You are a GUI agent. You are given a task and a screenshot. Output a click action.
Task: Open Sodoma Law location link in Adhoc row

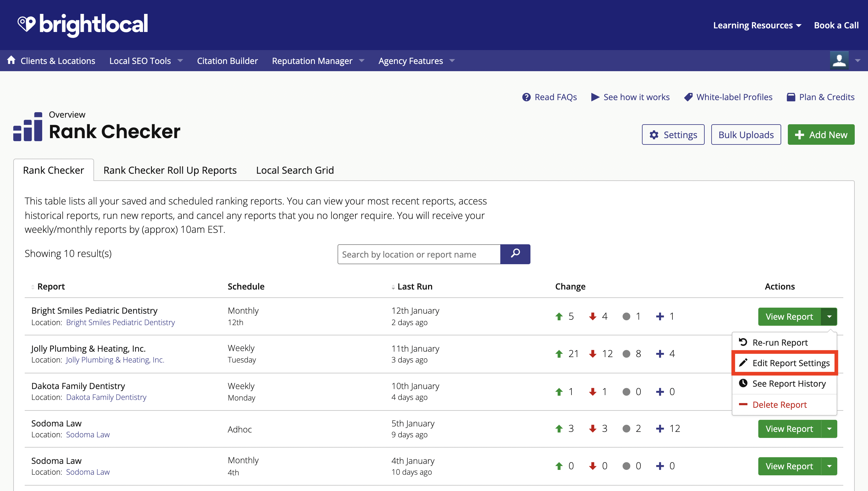(x=88, y=435)
